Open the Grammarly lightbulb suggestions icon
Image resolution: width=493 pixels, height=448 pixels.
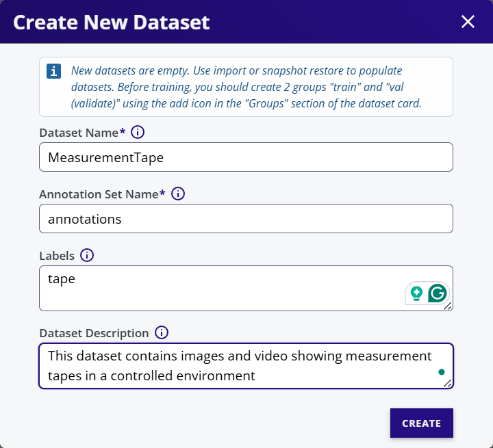(416, 293)
